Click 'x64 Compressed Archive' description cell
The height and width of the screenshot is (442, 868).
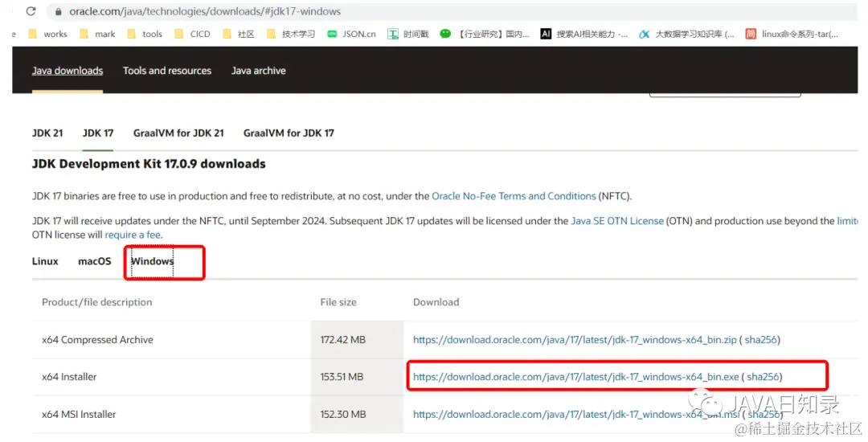pyautogui.click(x=97, y=340)
